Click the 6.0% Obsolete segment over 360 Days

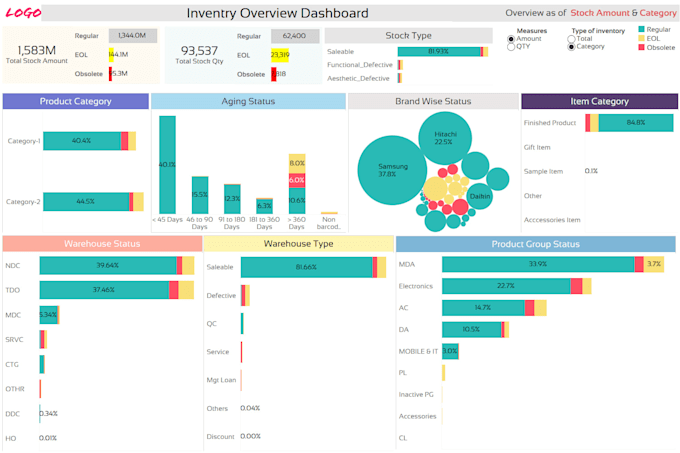297,180
